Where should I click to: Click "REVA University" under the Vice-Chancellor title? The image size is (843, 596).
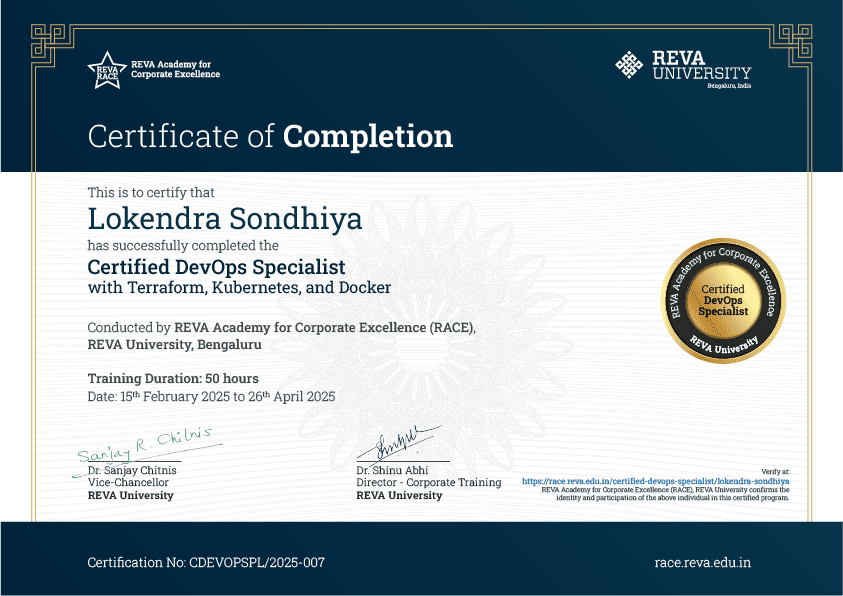[x=131, y=496]
